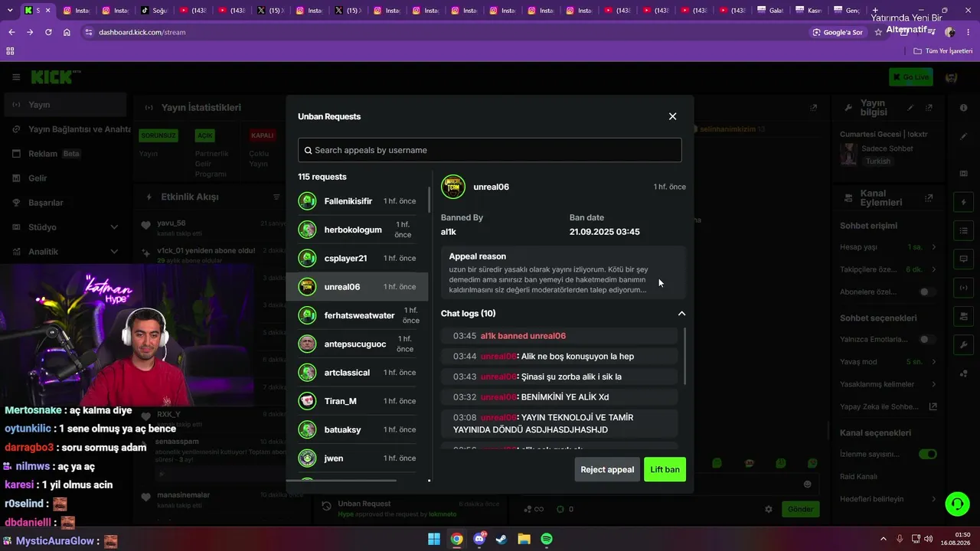The image size is (980, 551).
Task: Read the appeal reason text box
Action: [x=563, y=271]
